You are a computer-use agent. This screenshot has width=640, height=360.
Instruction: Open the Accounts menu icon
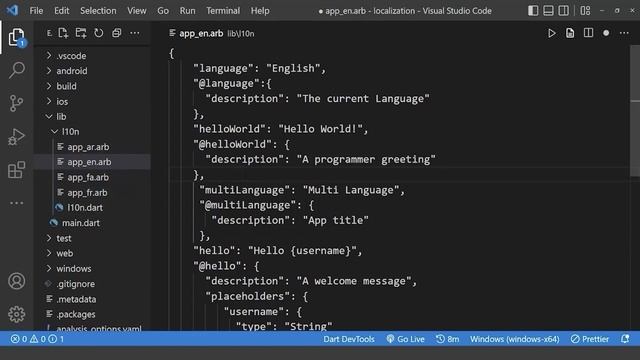pos(16,281)
